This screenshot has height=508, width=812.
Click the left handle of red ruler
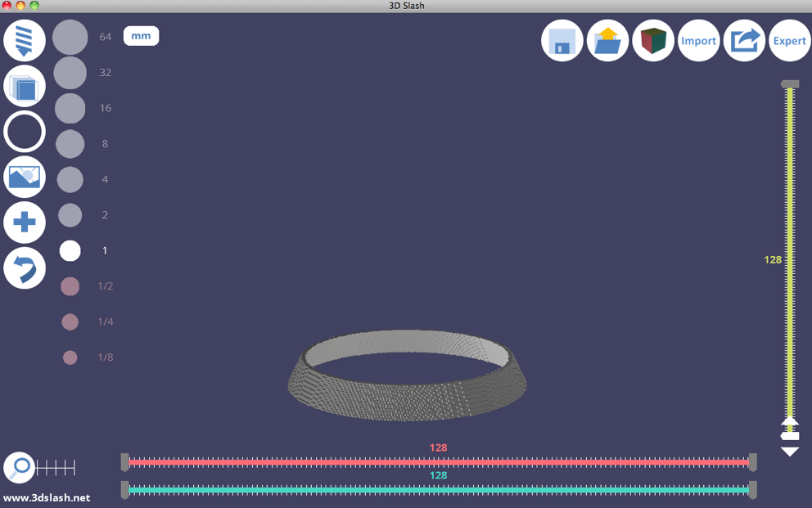[x=124, y=462]
